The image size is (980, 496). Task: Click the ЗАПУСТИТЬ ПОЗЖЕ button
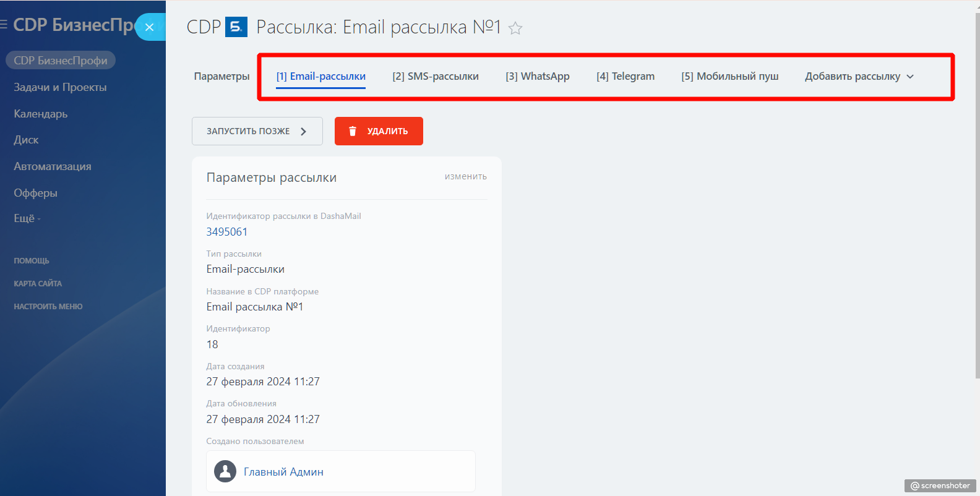point(257,131)
